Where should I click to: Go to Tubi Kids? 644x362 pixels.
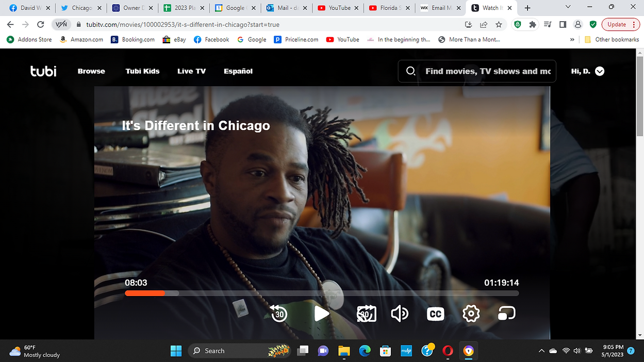142,71
